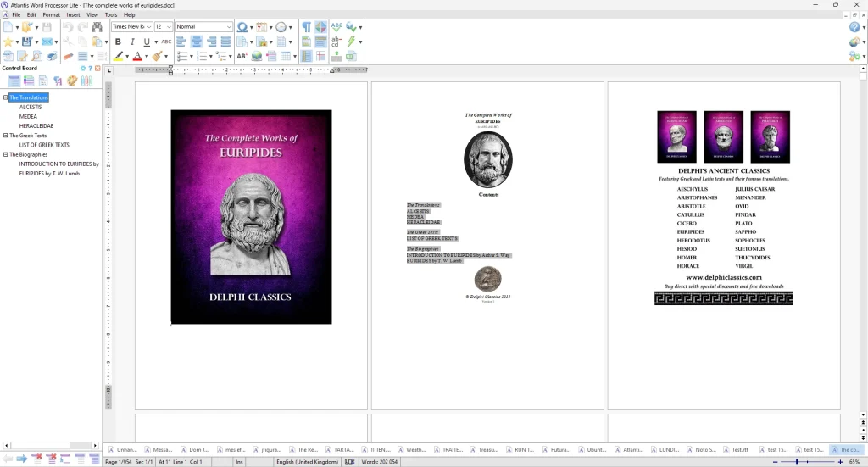
Task: Toggle italic formatting
Action: pyautogui.click(x=132, y=42)
